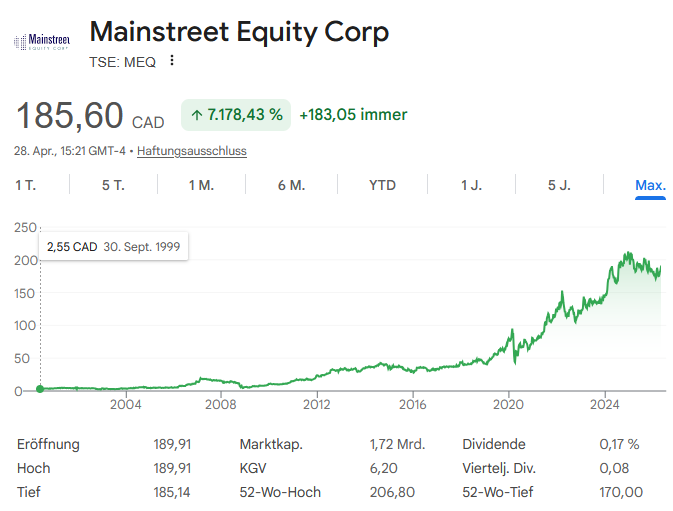
Task: Select the 5 J. range tab
Action: [559, 185]
